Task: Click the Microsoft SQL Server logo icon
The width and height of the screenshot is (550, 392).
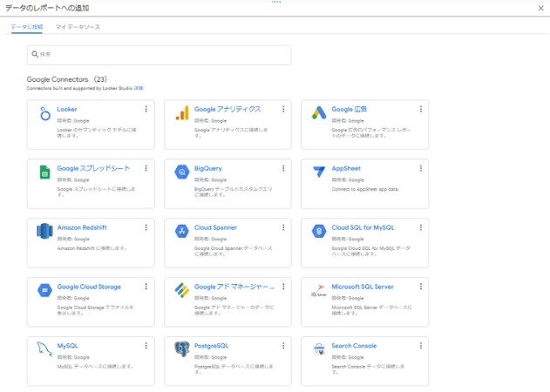Action: (319, 290)
